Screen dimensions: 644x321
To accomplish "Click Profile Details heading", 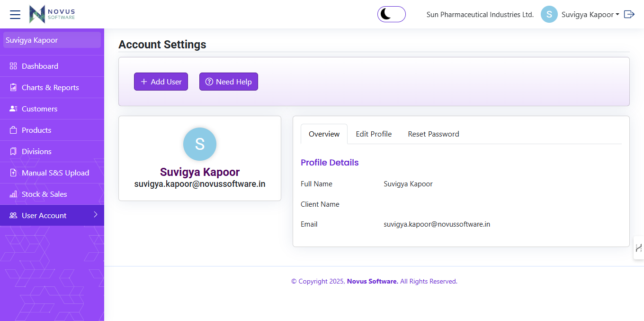I will 330,163.
